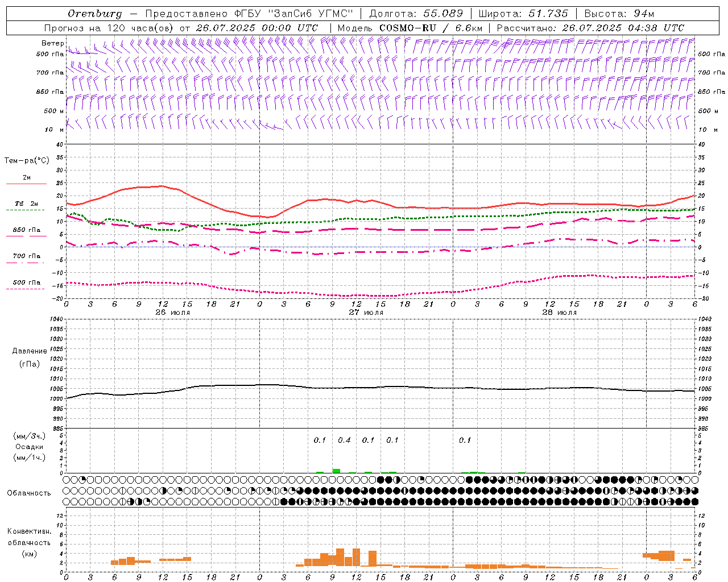Click the (мм/1ч.) precipitation unit label

point(29,458)
